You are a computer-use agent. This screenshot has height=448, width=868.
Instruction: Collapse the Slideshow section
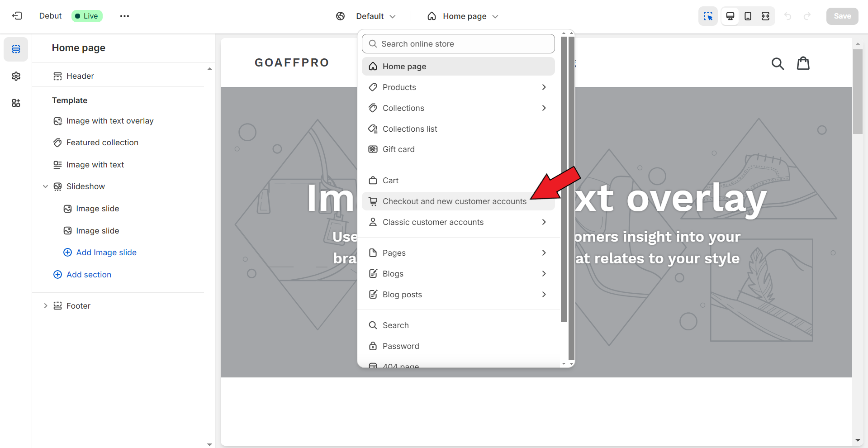[45, 186]
